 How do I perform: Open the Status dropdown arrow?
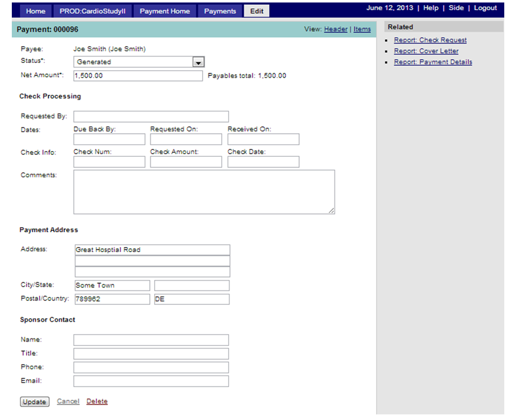point(198,62)
